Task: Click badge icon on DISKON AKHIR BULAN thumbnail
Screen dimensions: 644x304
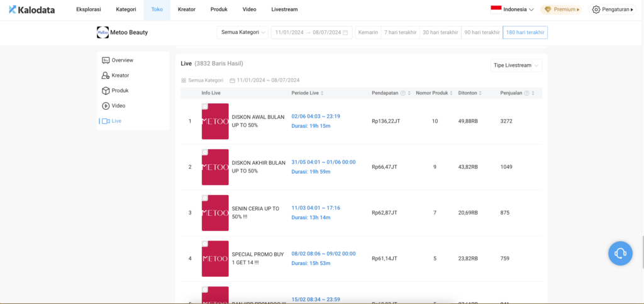Action: click(205, 152)
